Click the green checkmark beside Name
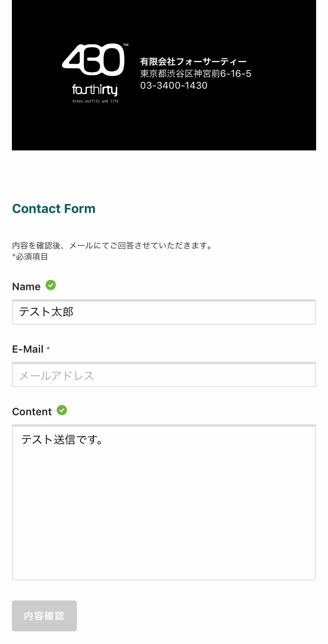 [51, 285]
